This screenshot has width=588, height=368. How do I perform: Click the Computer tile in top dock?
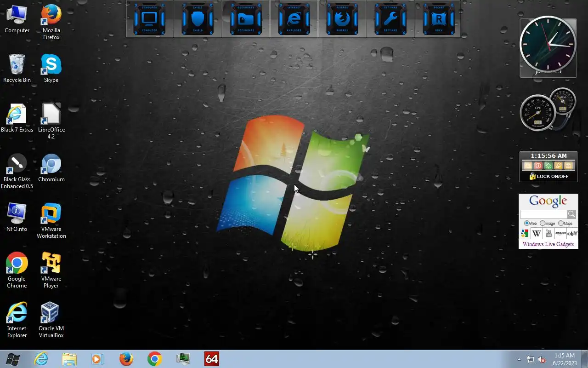click(x=150, y=18)
